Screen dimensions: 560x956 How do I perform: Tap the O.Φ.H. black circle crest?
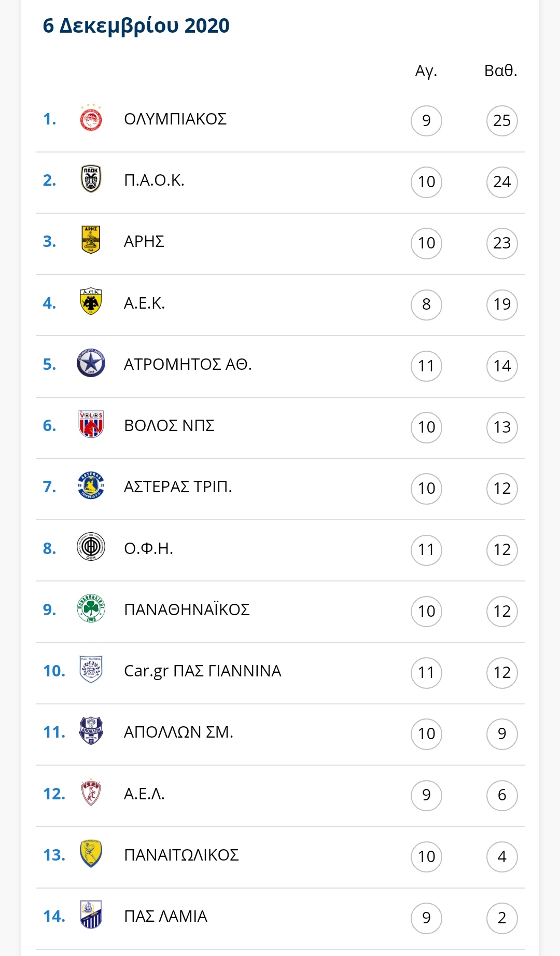[91, 547]
